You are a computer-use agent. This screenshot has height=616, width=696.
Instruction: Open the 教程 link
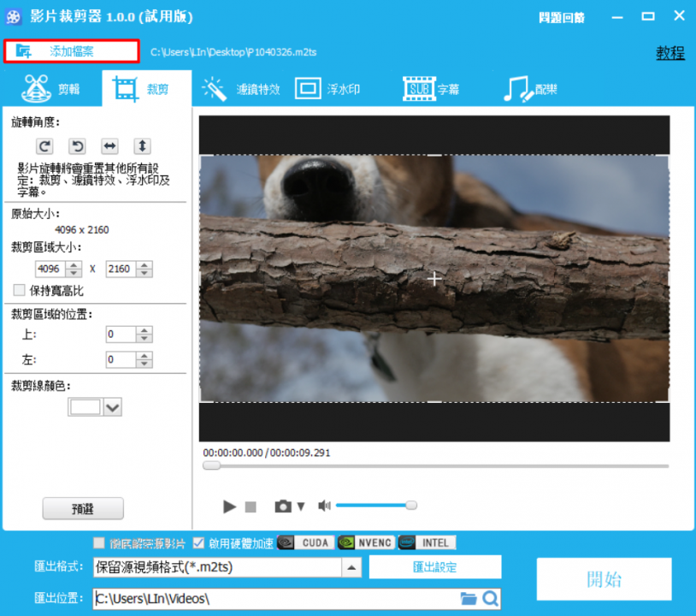tap(670, 53)
